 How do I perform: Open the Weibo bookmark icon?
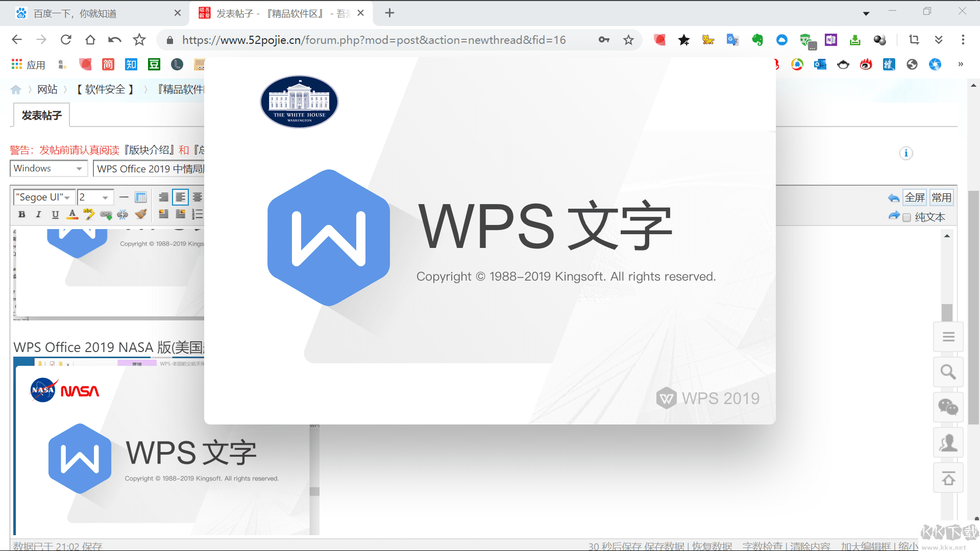pyautogui.click(x=866, y=64)
